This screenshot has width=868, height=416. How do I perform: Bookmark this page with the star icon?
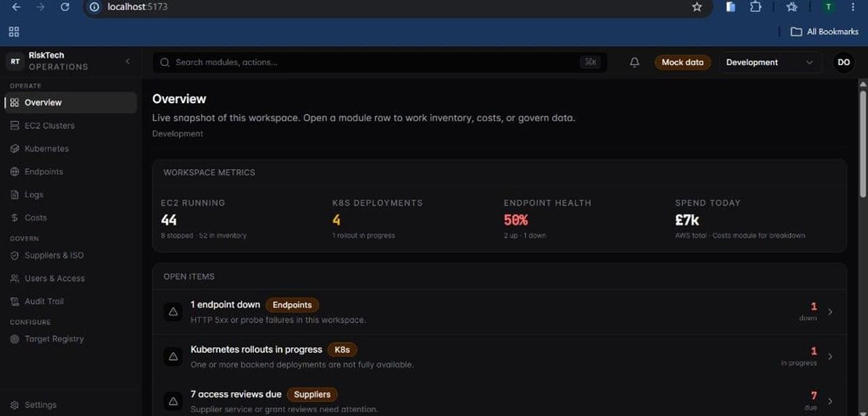tap(696, 7)
